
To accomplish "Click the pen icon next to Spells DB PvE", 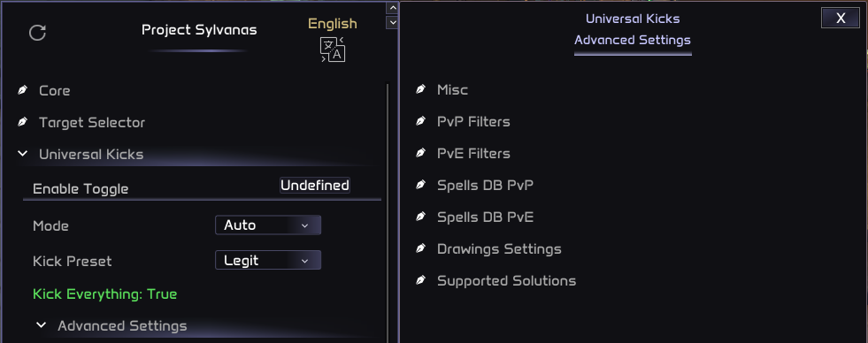I will [420, 217].
